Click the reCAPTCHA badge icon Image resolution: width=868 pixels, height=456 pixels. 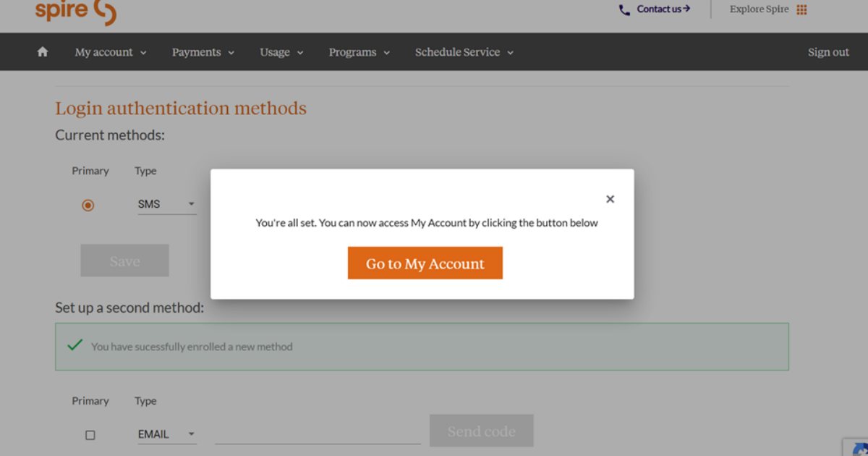[856, 447]
